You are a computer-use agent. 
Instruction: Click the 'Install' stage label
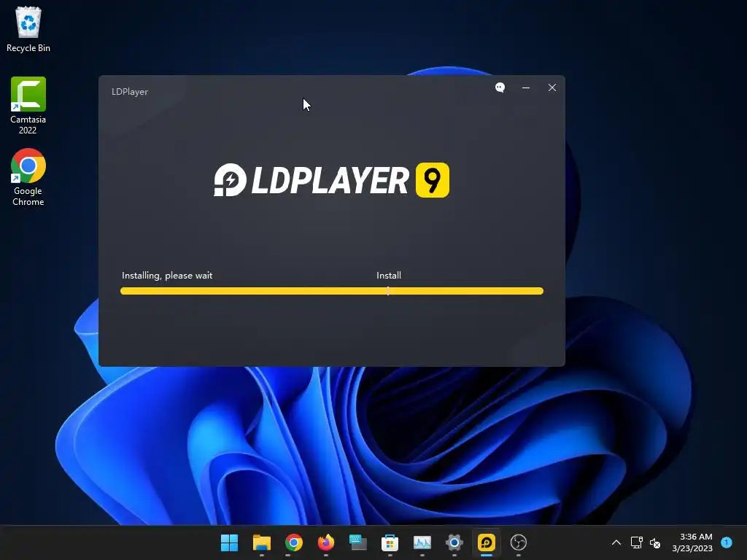click(x=389, y=275)
